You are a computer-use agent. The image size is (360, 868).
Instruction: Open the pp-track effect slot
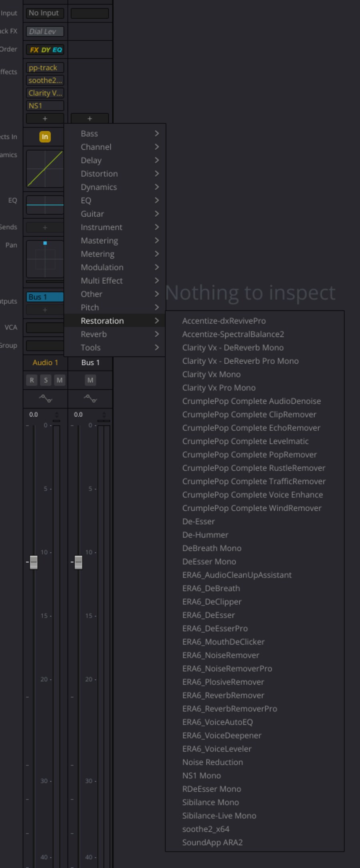(x=45, y=68)
